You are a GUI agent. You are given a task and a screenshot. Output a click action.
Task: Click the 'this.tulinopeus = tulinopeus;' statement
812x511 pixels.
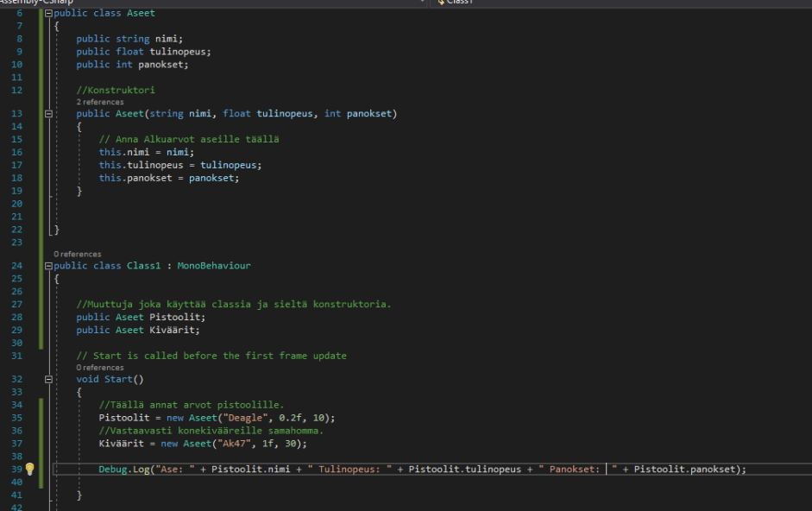point(180,166)
